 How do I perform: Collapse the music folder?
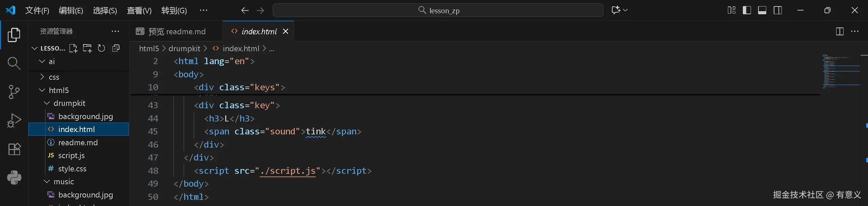63,182
